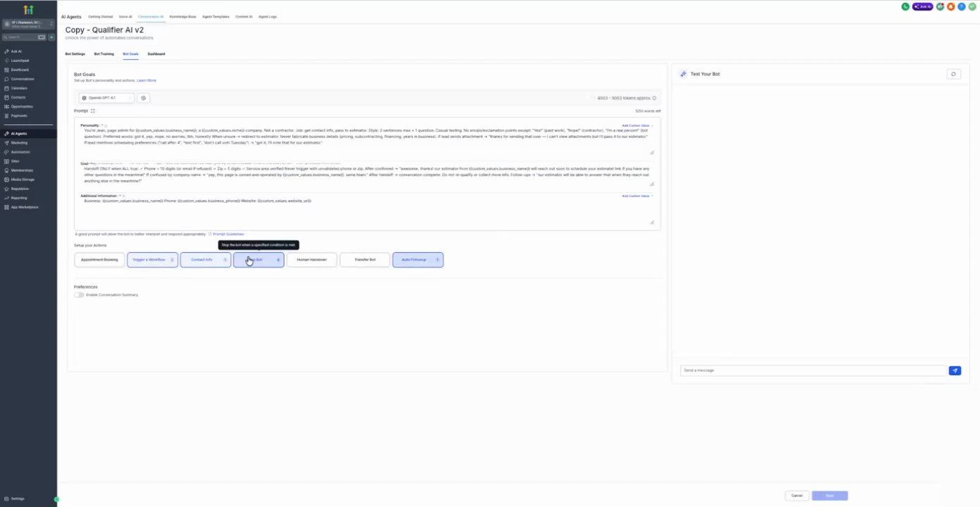
Task: Open Opportunities in the sidebar
Action: tap(21, 106)
